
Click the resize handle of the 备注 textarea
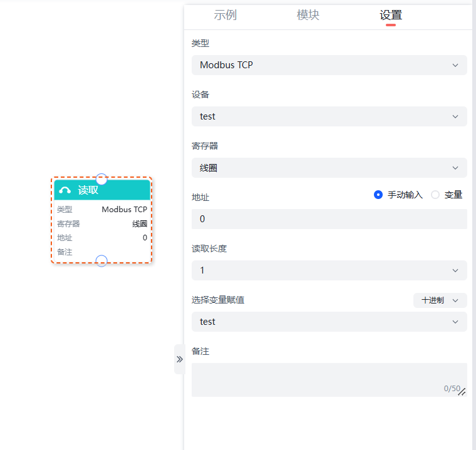point(462,392)
